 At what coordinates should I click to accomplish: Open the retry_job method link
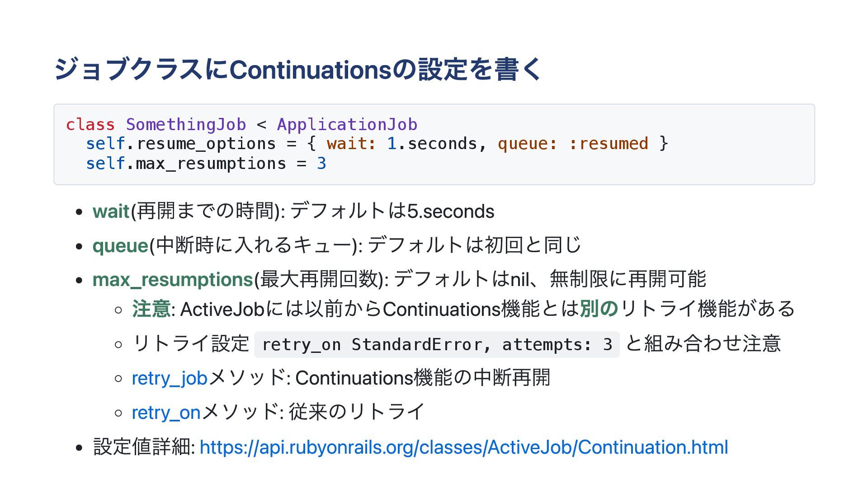pyautogui.click(x=170, y=378)
